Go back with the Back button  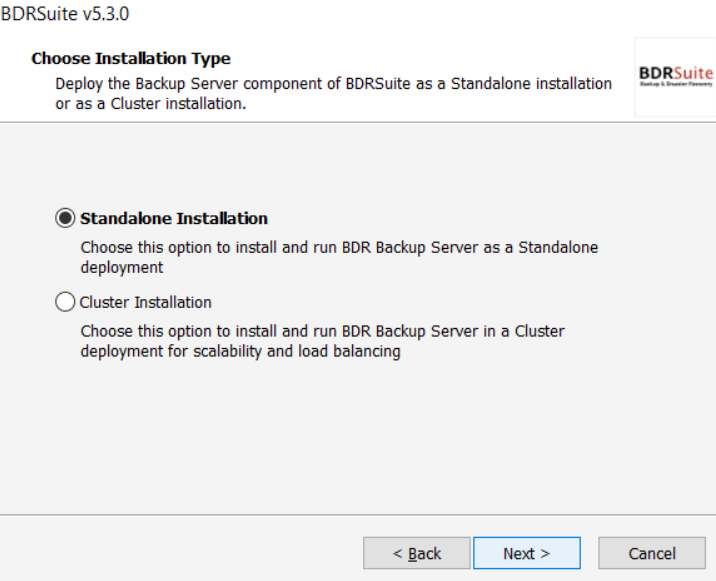pyautogui.click(x=416, y=553)
